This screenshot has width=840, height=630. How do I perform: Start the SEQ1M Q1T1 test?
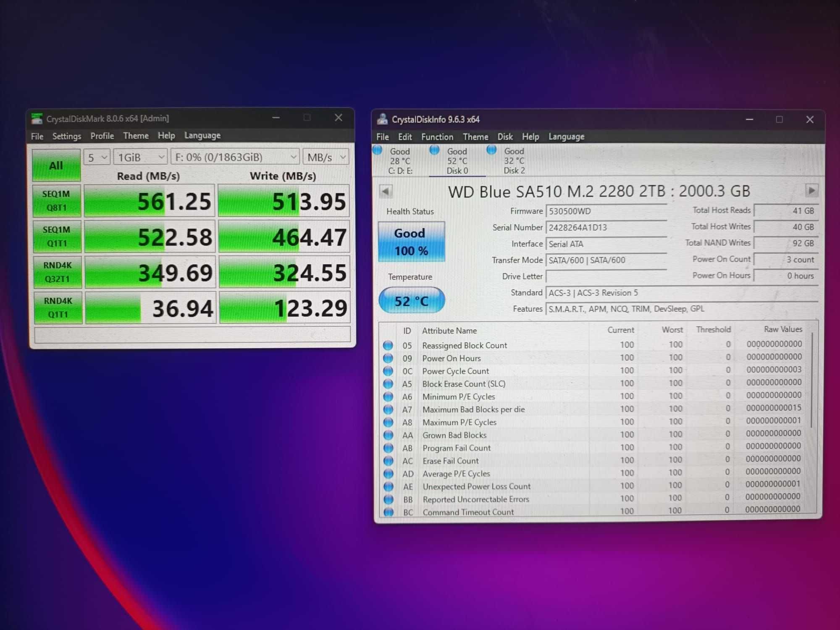(x=57, y=236)
